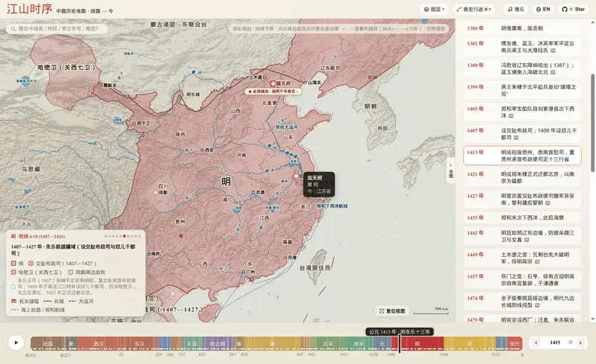Click the map icon in the 1449 年 entry
The image size is (596, 364).
pos(537,262)
